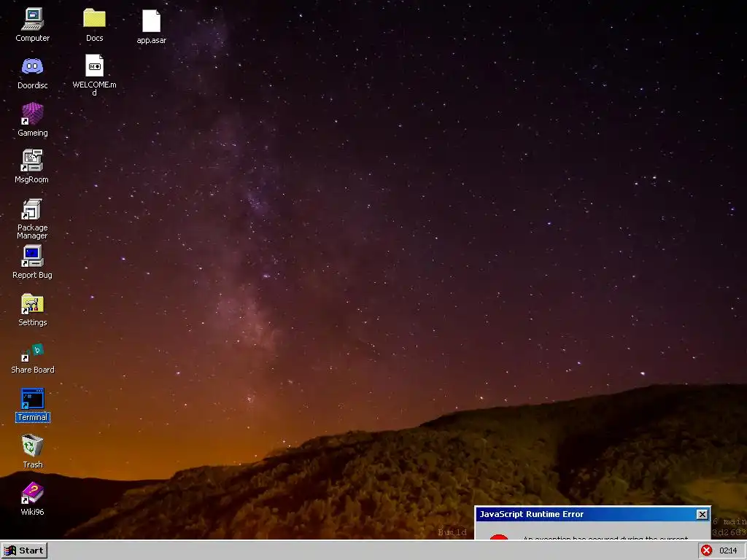Click the red error tray icon
Viewport: 747px width, 560px height.
[706, 551]
